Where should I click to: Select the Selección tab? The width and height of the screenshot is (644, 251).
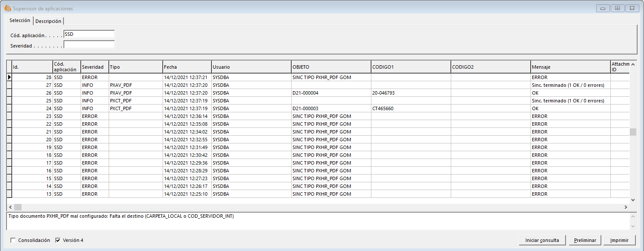tap(20, 21)
